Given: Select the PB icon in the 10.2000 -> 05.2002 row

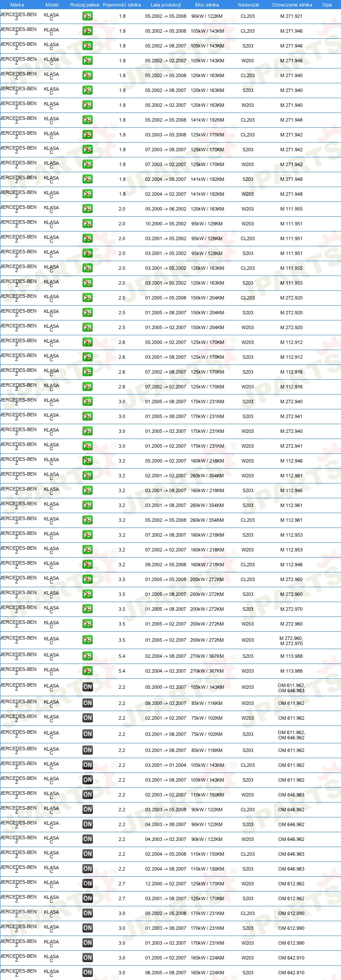Looking at the screenshot, I should coord(88,224).
